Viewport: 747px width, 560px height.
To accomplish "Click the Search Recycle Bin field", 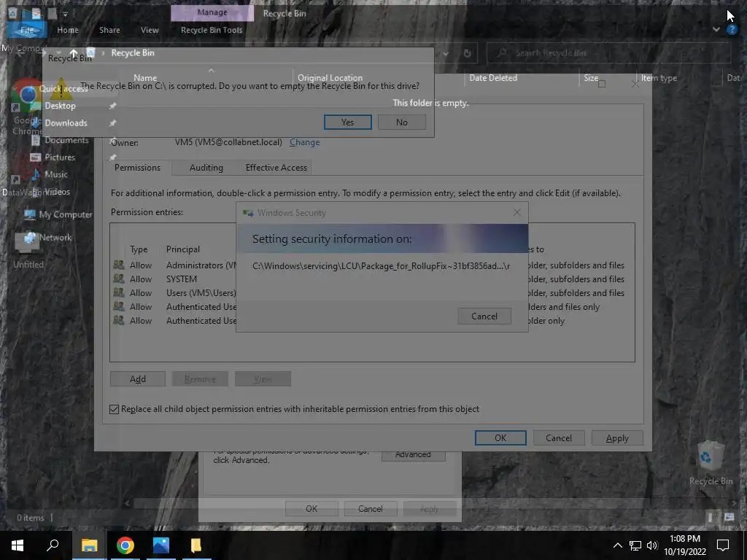I will [608, 53].
